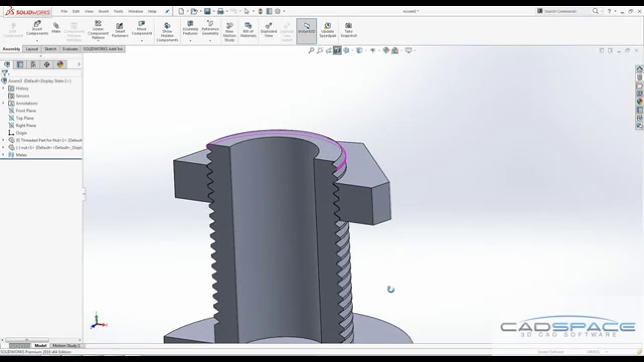The height and width of the screenshot is (362, 644).
Task: Open the DisplayManager tab with color ball
Action: (x=60, y=64)
